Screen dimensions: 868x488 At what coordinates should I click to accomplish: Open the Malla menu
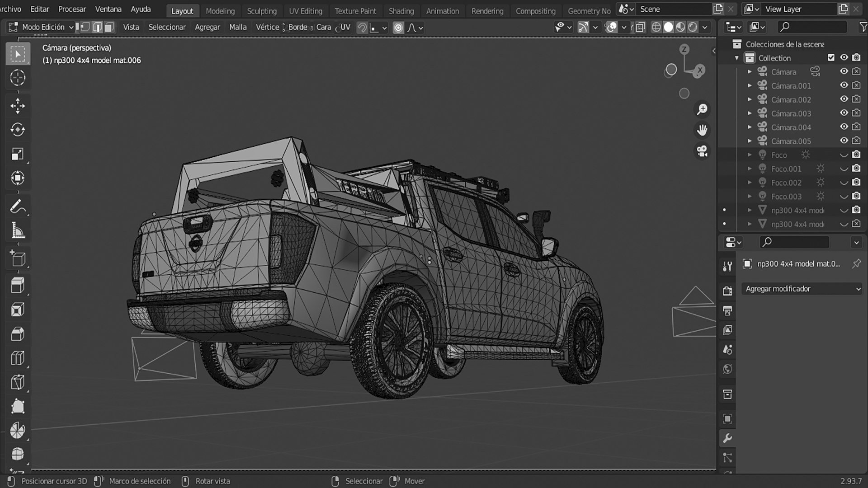coord(238,27)
